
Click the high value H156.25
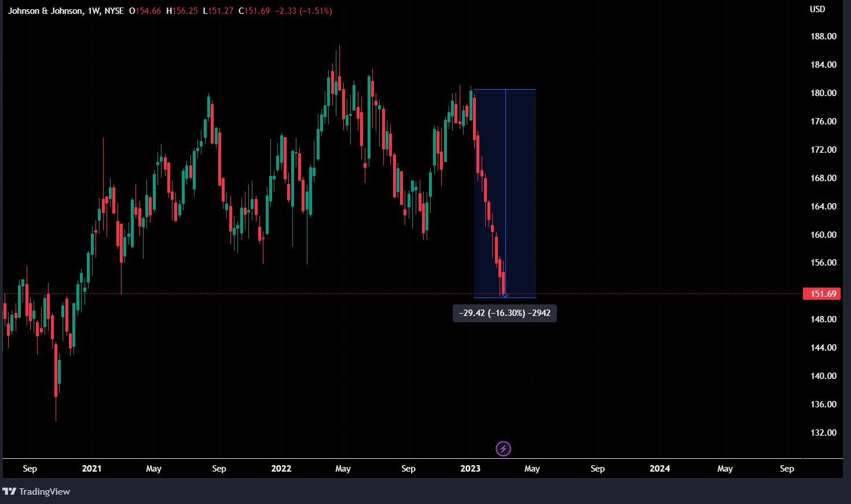[182, 11]
